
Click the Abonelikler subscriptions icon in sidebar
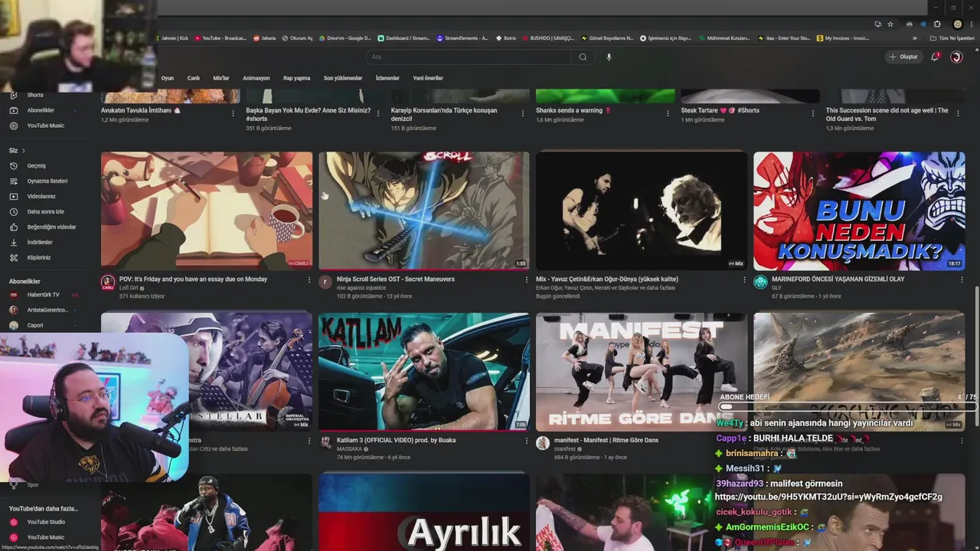pos(13,110)
